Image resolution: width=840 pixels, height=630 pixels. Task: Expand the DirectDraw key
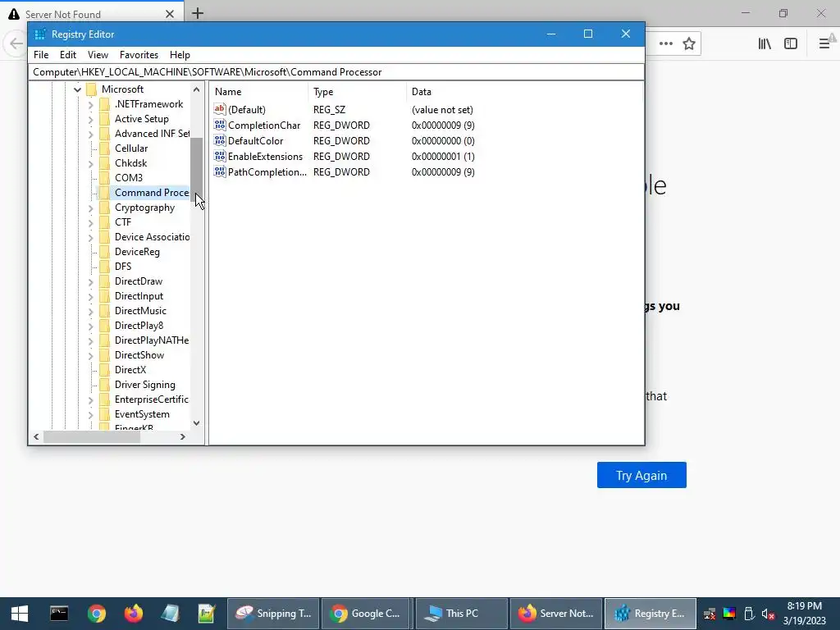tap(90, 281)
